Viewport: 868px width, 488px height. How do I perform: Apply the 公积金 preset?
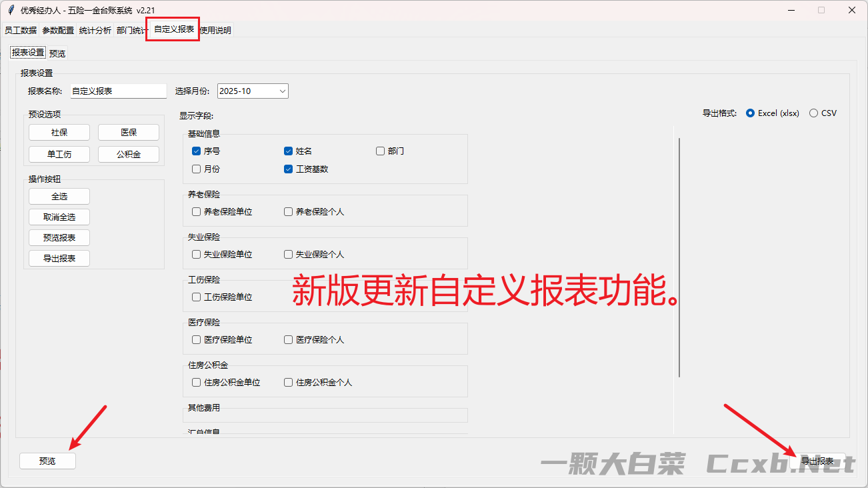pyautogui.click(x=129, y=155)
